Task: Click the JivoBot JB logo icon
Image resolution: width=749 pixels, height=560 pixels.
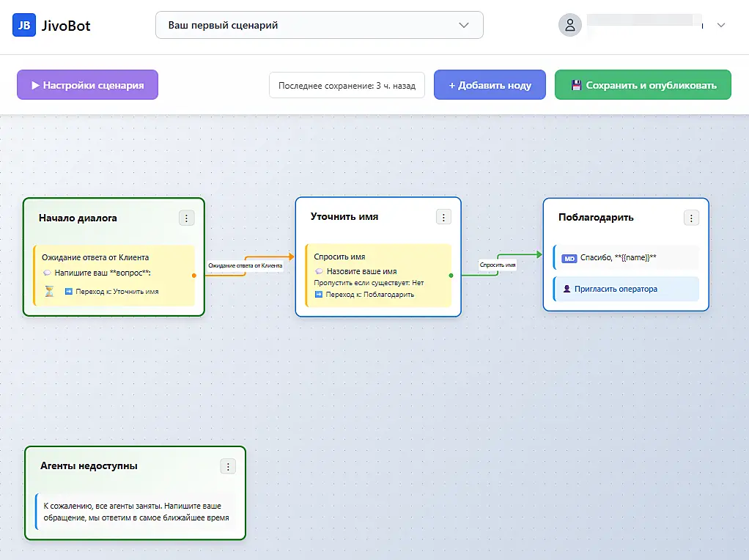Action: point(24,26)
